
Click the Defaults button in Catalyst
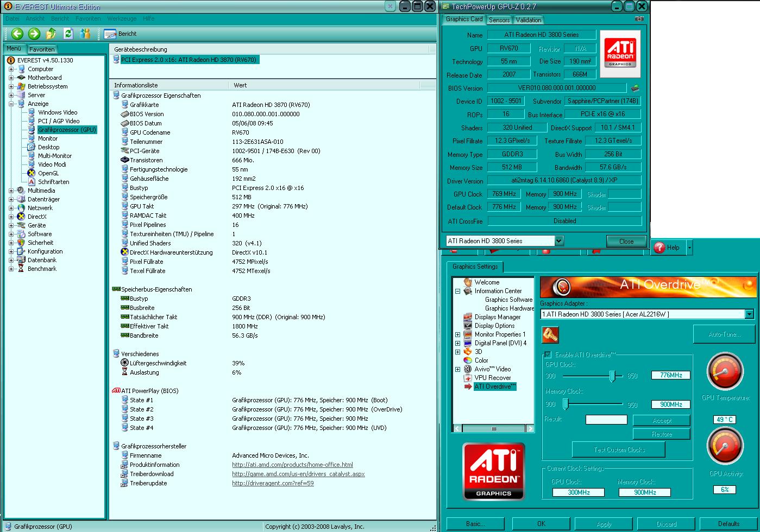728,524
